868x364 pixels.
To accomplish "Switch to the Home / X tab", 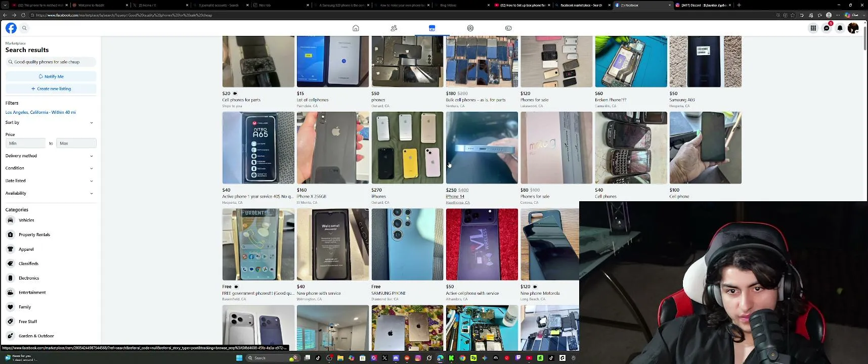I will coord(161,5).
